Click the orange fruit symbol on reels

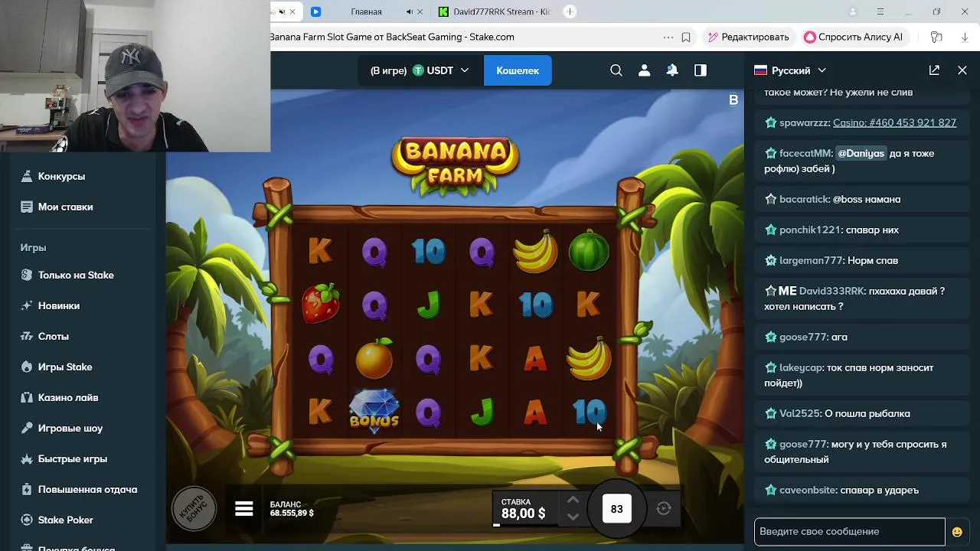(x=374, y=358)
